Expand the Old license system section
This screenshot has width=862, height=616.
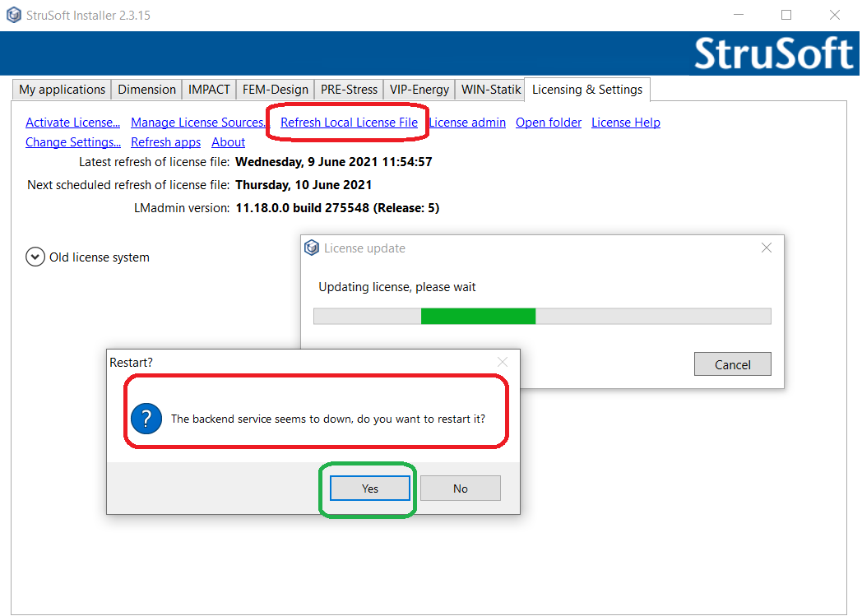click(35, 257)
